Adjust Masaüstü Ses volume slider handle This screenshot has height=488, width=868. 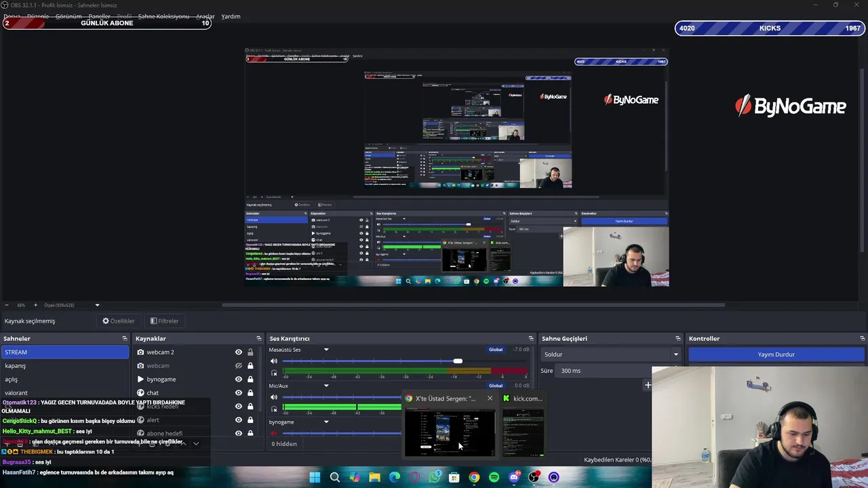(458, 361)
